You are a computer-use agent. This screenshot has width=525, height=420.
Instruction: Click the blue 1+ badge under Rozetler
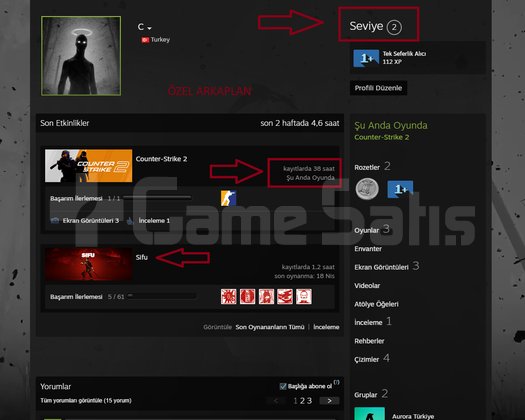400,189
